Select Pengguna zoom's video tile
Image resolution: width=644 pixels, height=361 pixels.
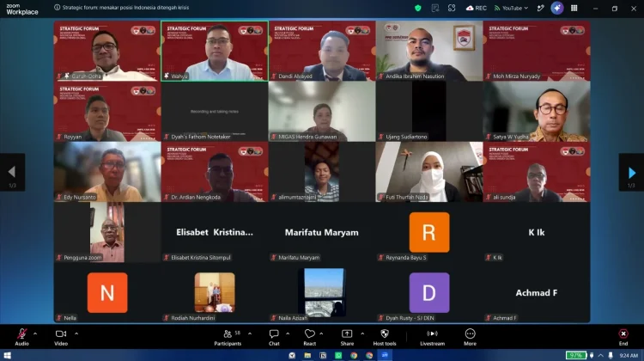point(107,232)
